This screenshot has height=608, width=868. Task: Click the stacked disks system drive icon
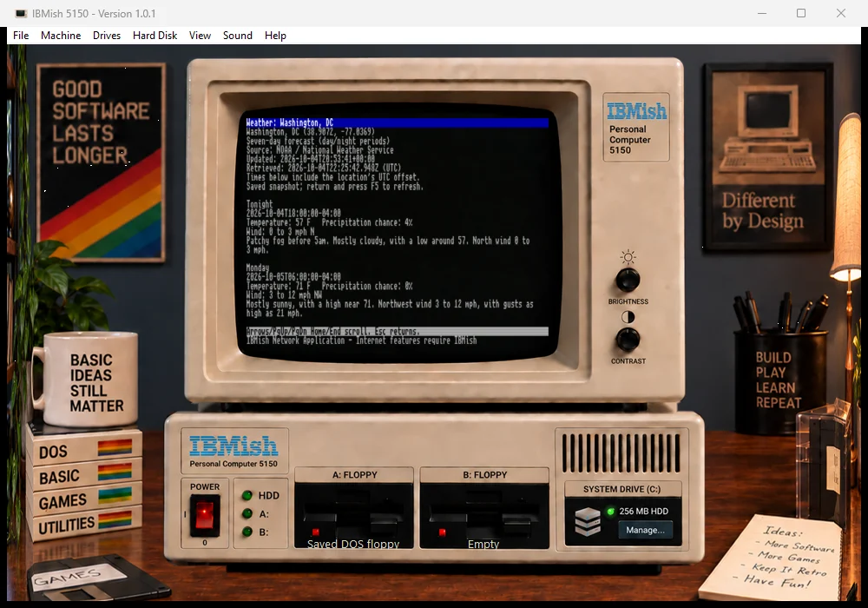(588, 521)
